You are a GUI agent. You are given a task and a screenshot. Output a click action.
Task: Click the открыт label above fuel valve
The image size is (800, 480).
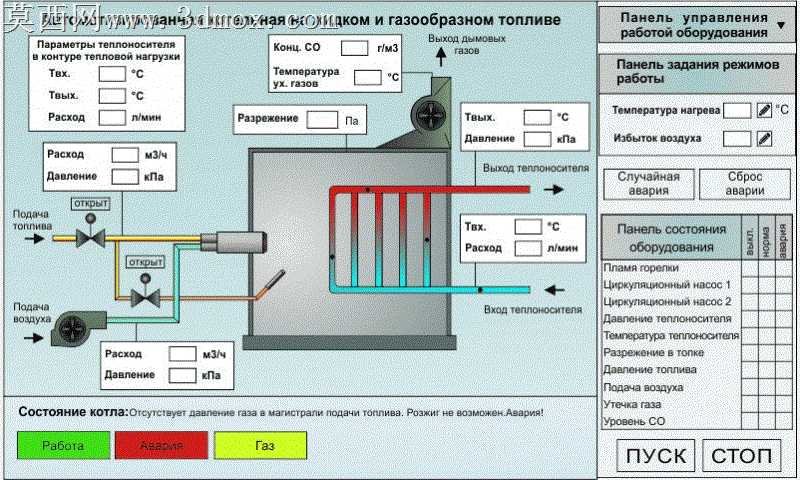point(91,203)
